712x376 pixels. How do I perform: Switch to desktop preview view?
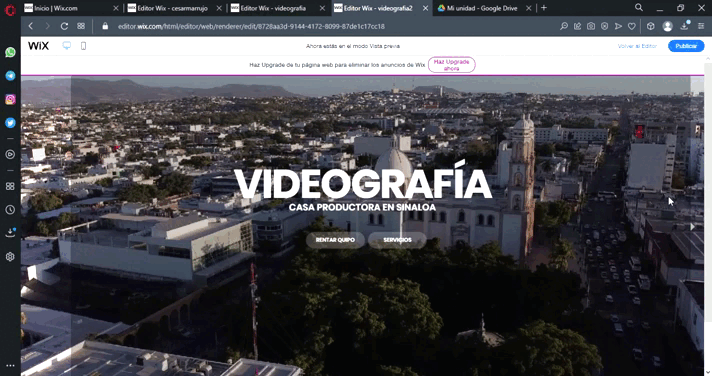click(67, 45)
